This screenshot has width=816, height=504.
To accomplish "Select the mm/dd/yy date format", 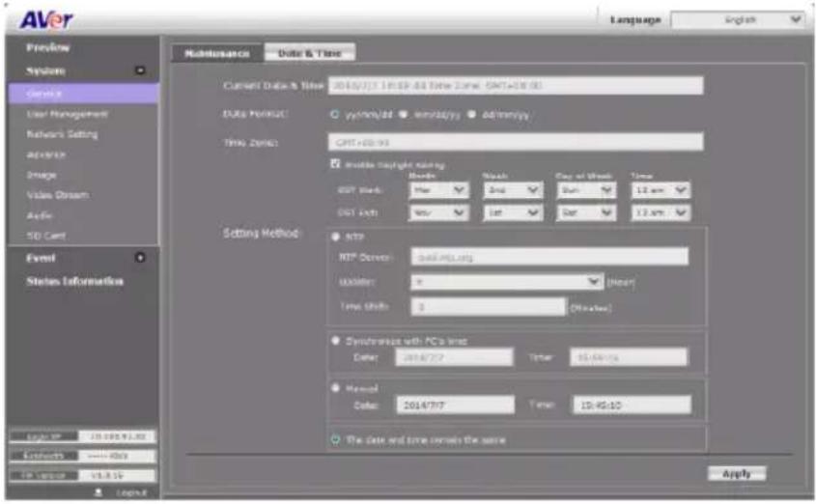I will coord(404,114).
